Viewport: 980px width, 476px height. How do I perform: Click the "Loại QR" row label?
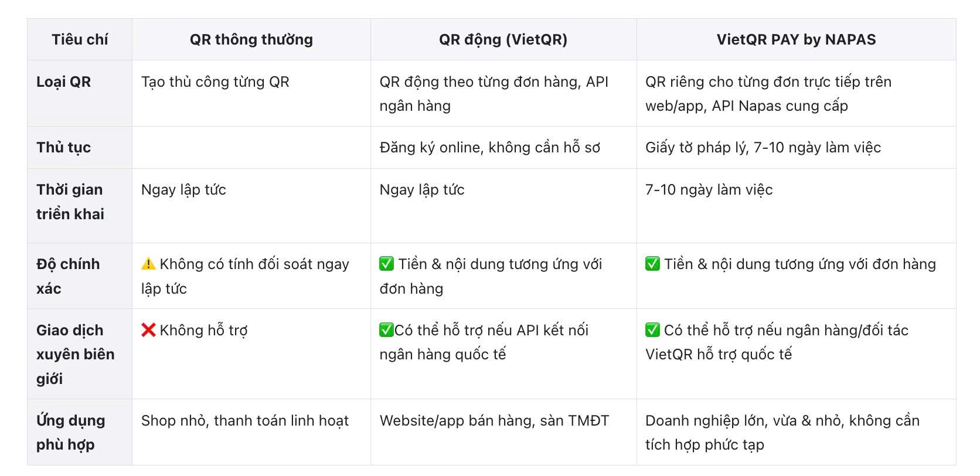pos(64,82)
